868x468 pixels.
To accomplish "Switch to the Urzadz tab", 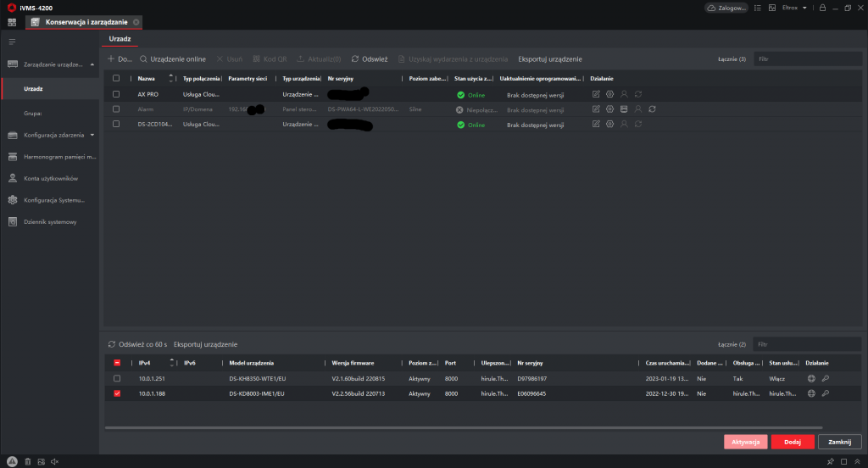I will point(120,40).
